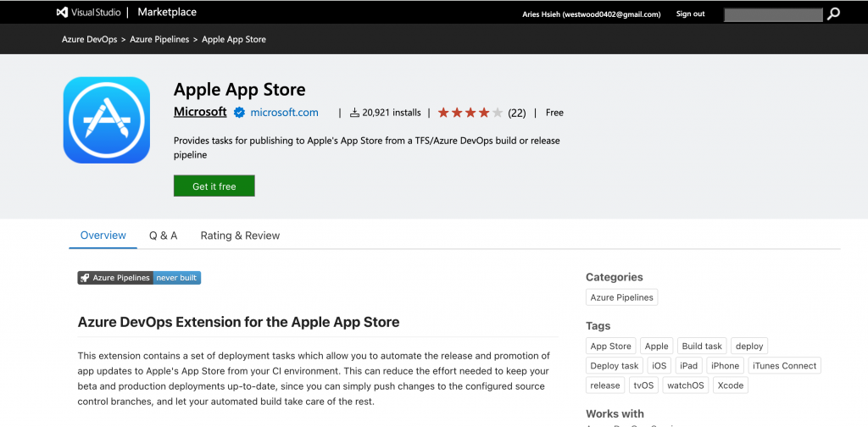The height and width of the screenshot is (427, 868).
Task: Select the iTunes Connect tag
Action: (784, 366)
